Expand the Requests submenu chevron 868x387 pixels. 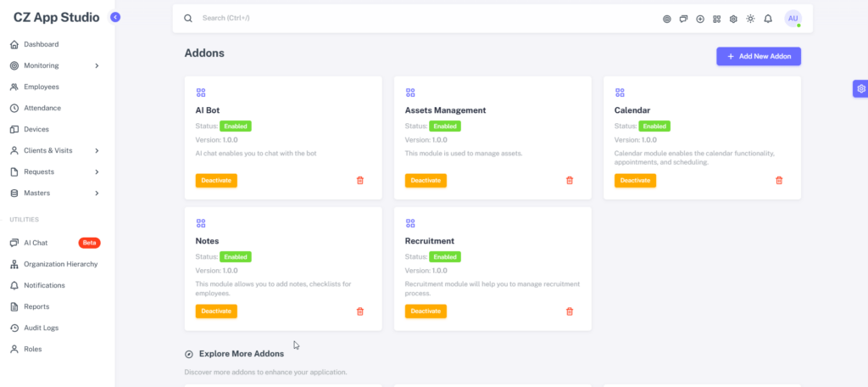point(97,172)
